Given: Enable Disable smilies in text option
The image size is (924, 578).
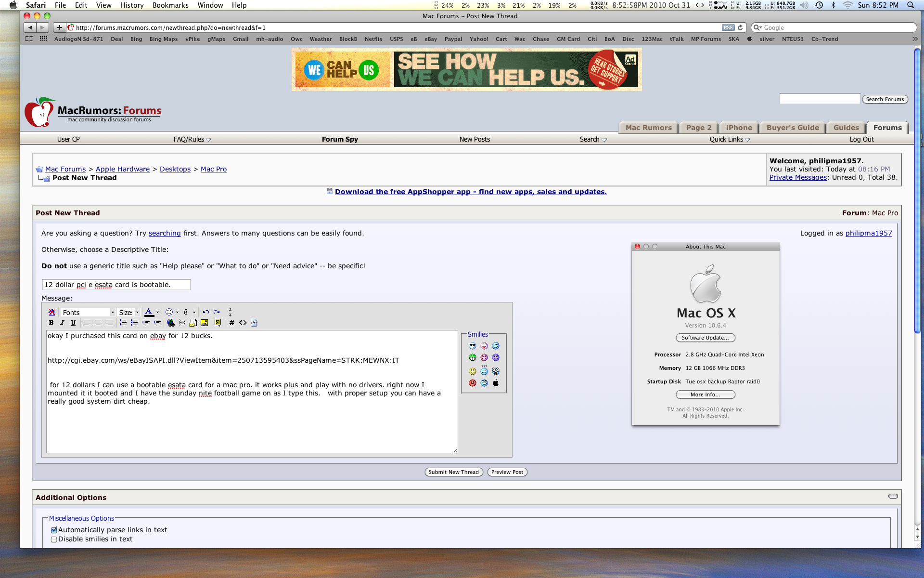Looking at the screenshot, I should coord(53,539).
